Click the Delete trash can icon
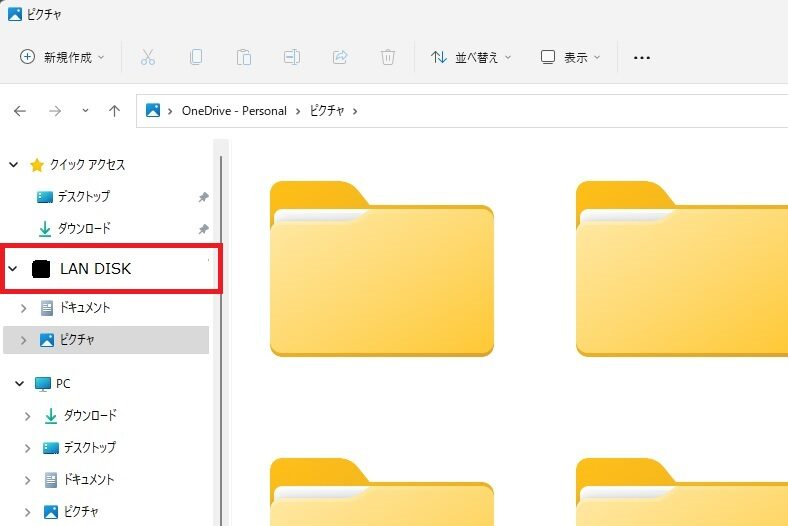The image size is (788, 526). pos(388,57)
